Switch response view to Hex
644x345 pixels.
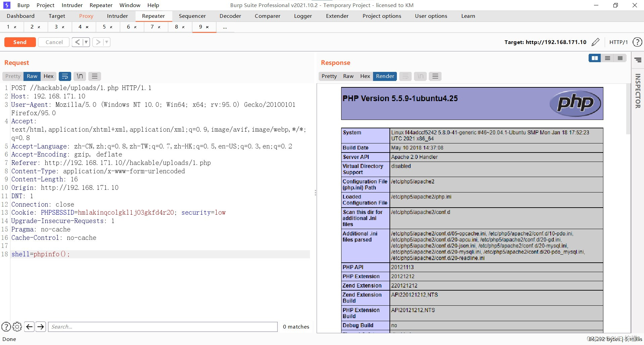point(365,76)
